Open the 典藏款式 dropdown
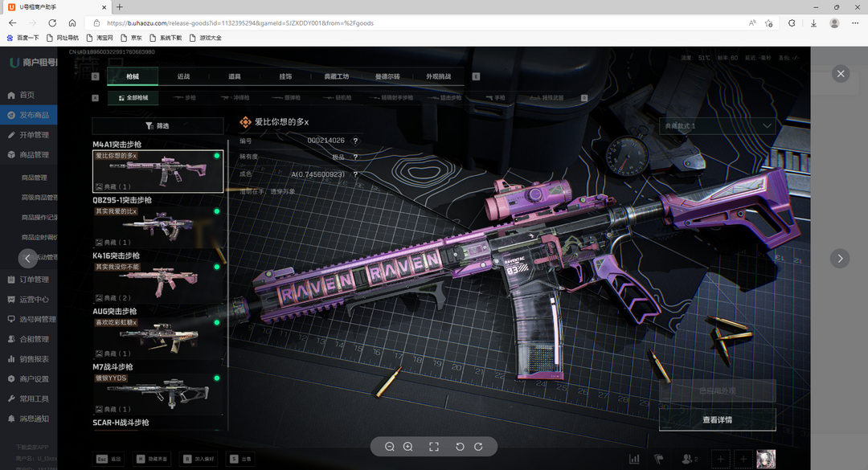Viewport: 868px width, 470px height. pyautogui.click(x=717, y=126)
